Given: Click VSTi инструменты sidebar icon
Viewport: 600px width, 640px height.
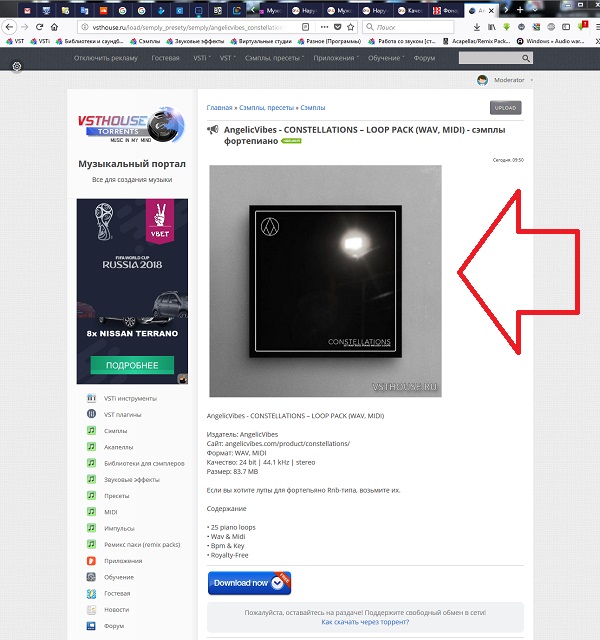Looking at the screenshot, I should pos(91,398).
